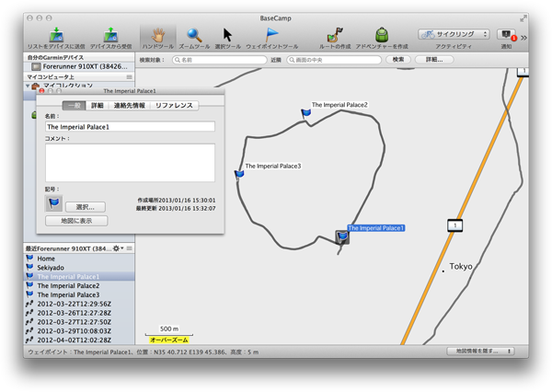552x392 pixels.
Task: Collapse the マイコレクション tree triangle
Action: point(28,86)
